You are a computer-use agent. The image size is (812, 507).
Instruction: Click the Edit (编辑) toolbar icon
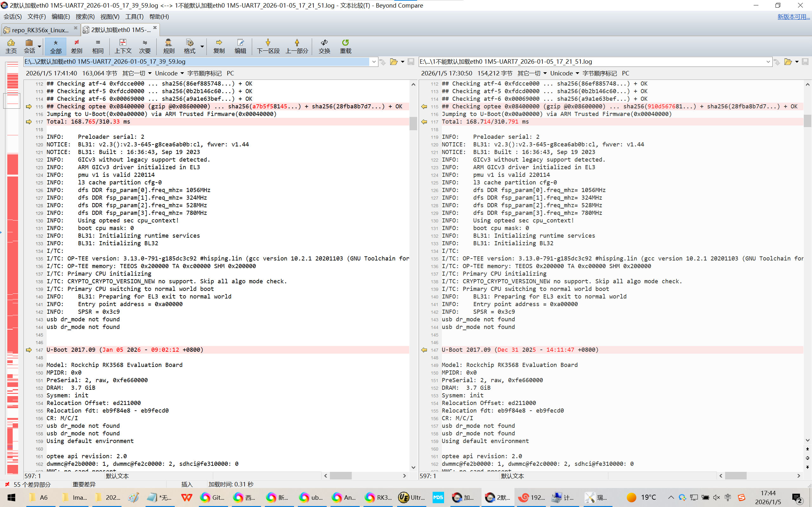(240, 46)
